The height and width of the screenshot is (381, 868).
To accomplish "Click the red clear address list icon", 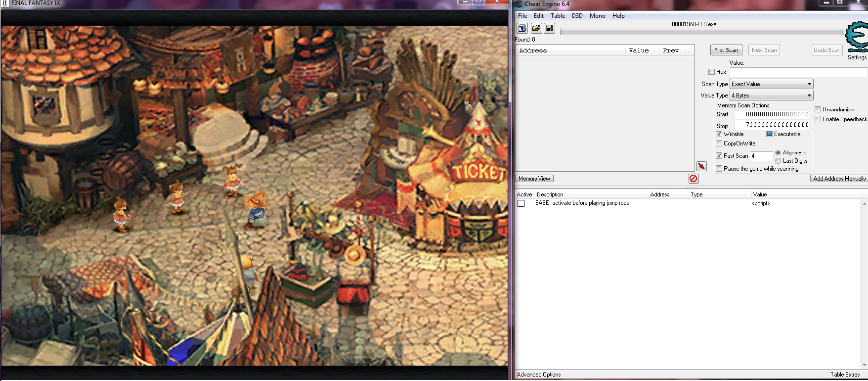I will pyautogui.click(x=694, y=179).
